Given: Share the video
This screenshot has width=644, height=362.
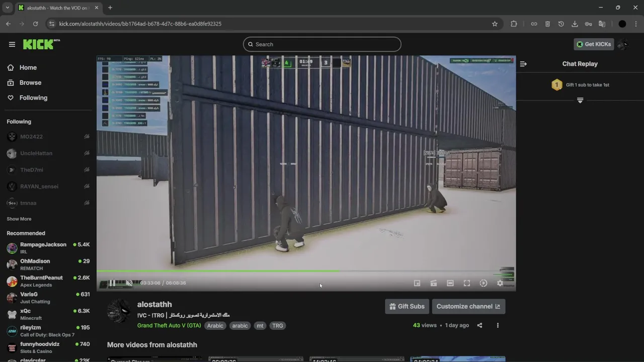Looking at the screenshot, I should 479,325.
